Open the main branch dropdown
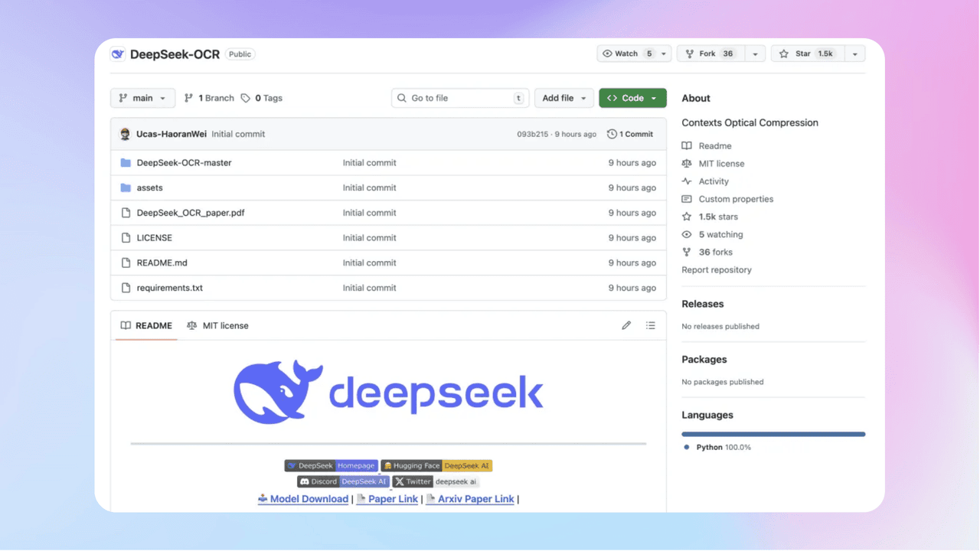The height and width of the screenshot is (551, 980). point(142,98)
